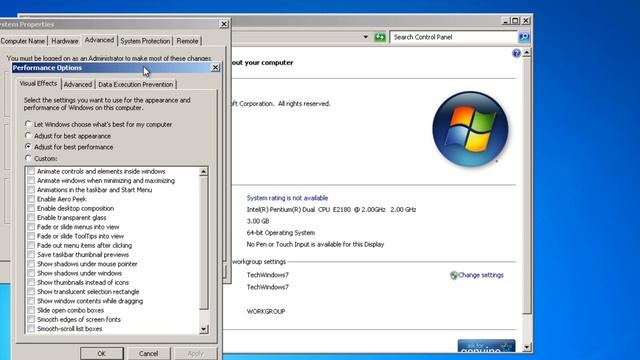Click the Search Control Panel field
The image size is (640, 360).
pyautogui.click(x=453, y=37)
